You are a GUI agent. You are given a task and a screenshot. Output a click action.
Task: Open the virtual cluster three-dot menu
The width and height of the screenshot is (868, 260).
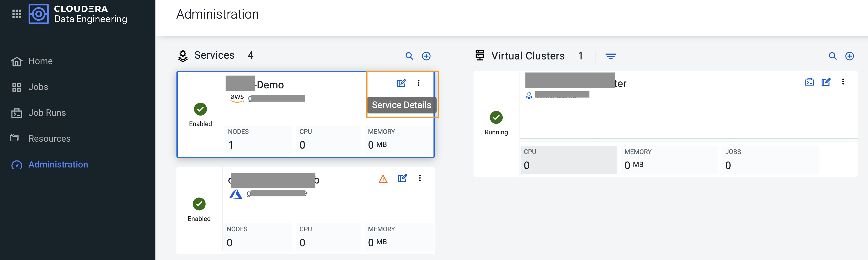pyautogui.click(x=843, y=82)
